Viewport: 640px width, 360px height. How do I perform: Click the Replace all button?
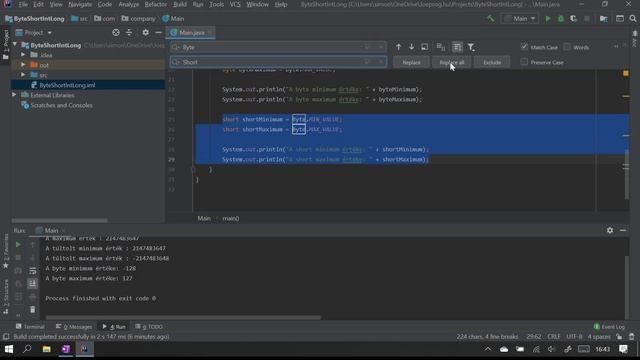pos(451,62)
